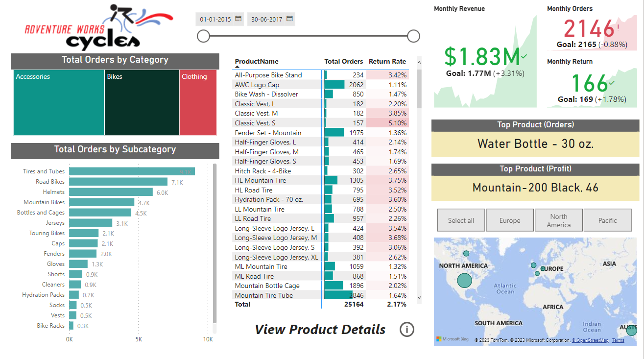Select the Accessories tile in the treemap

click(58, 103)
